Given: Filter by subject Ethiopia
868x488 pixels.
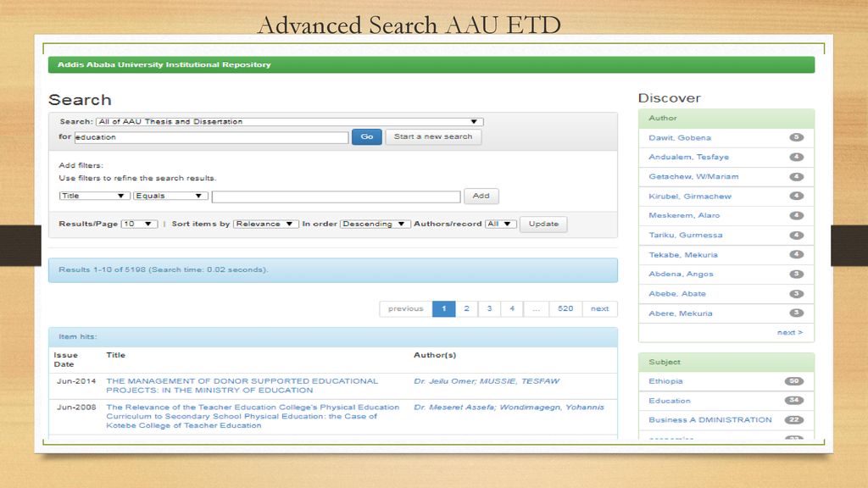Looking at the screenshot, I should (665, 381).
